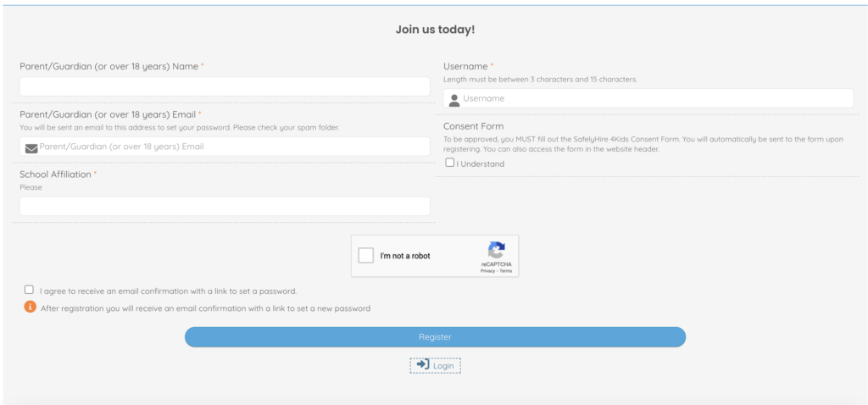Click the user silhouette icon in Username field

click(454, 100)
